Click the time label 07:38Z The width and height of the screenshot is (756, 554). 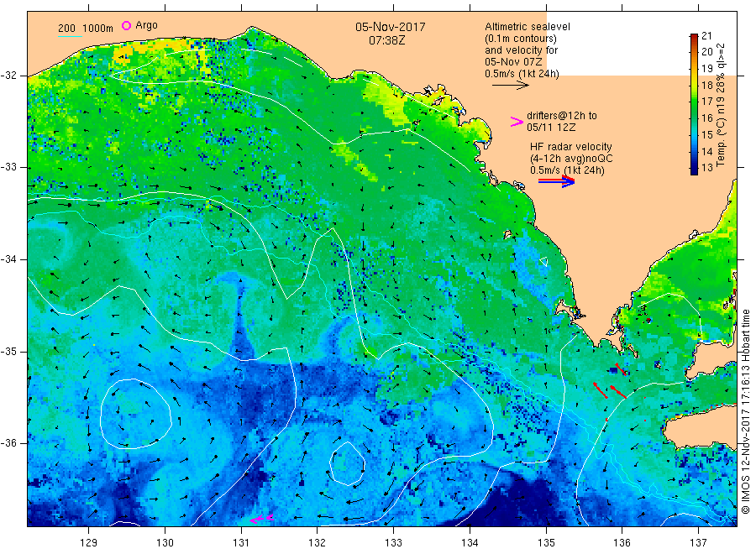pyautogui.click(x=386, y=40)
